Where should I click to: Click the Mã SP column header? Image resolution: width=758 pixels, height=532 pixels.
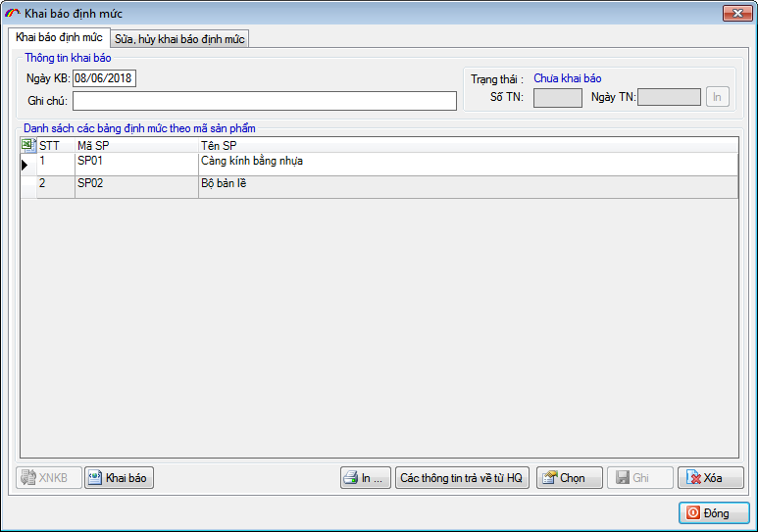click(x=135, y=145)
